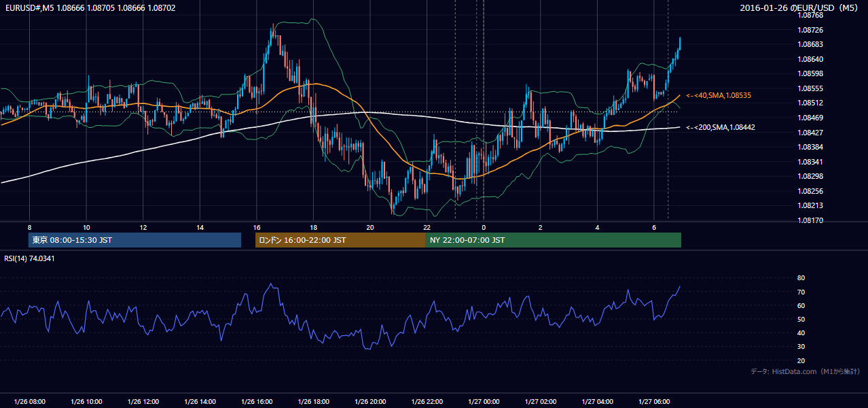Click the 1/27 02:00 time axis label
868x408 pixels.
pos(540,402)
